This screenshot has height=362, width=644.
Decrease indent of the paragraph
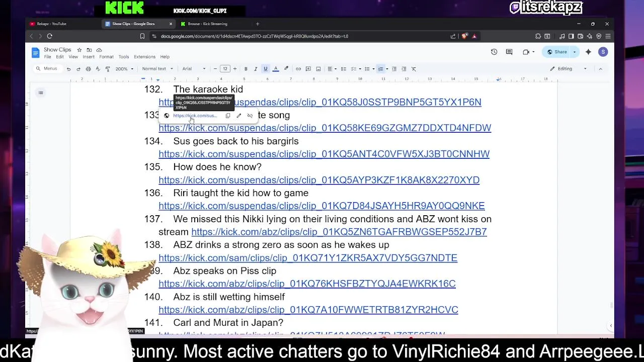[394, 69]
